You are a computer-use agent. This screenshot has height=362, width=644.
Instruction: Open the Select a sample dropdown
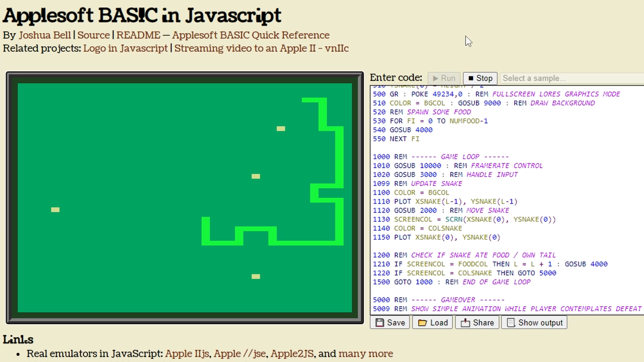(572, 78)
